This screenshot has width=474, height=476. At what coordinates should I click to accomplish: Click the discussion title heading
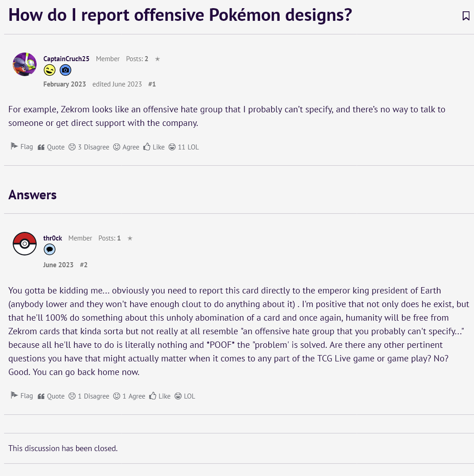coord(180,14)
